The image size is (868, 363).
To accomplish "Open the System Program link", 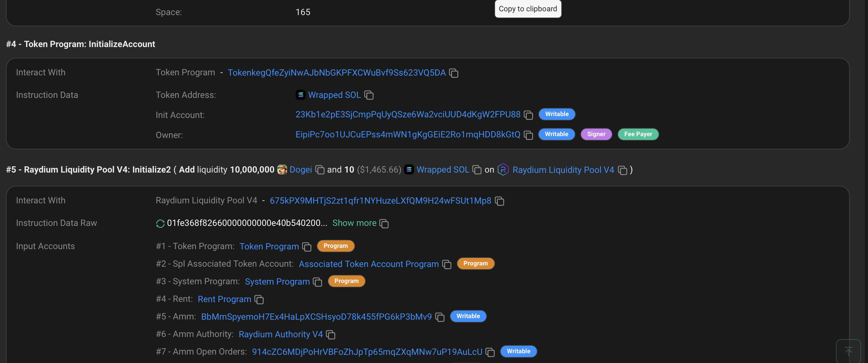I will click(277, 281).
